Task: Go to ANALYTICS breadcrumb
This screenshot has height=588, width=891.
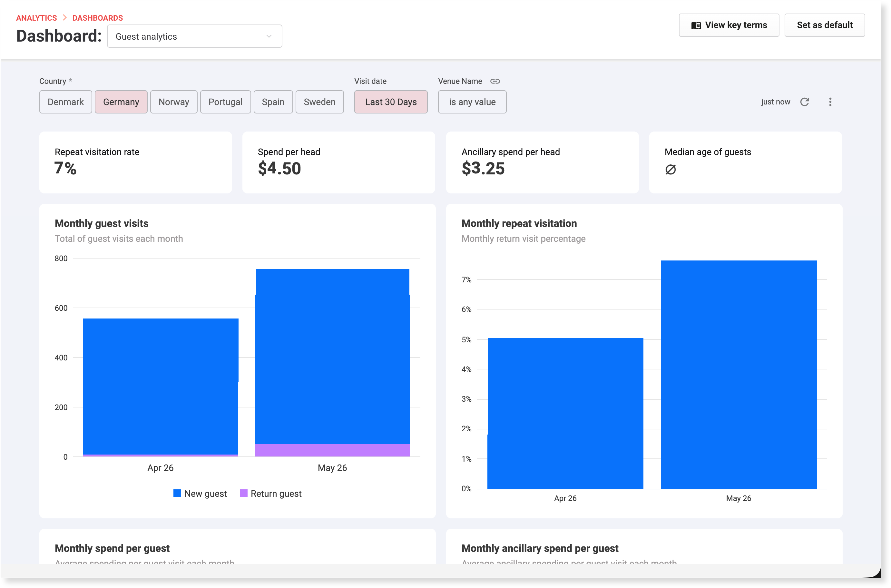Action: coord(36,18)
